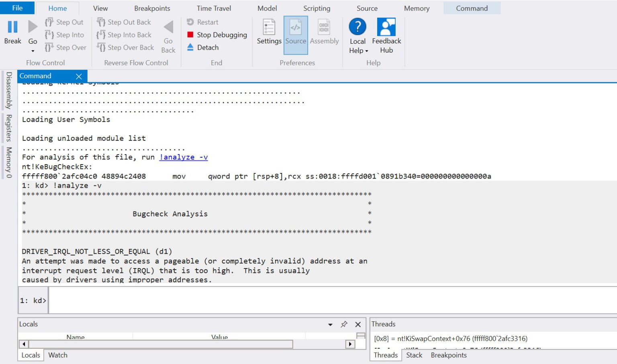Click the Detach eject icon
Screen dimensions: 617x364
190,47
